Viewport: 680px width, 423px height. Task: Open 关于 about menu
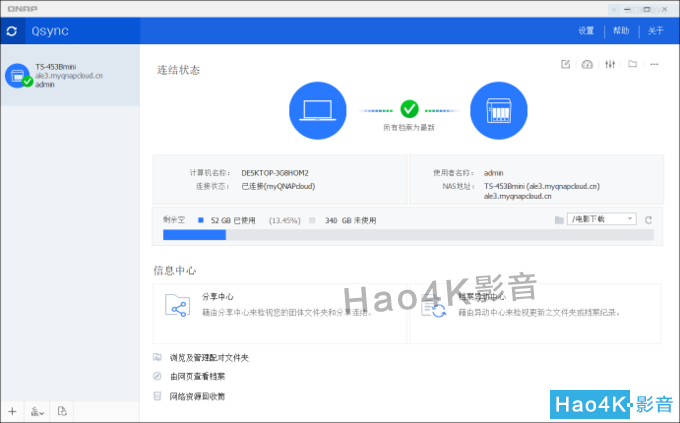click(655, 31)
